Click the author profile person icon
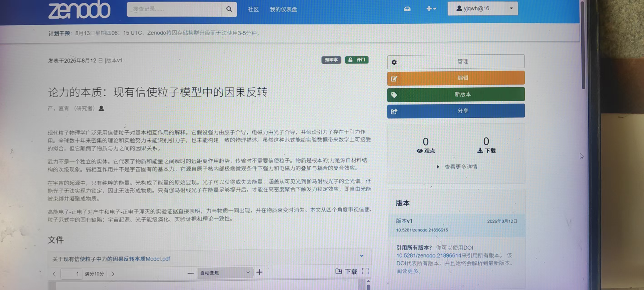 pyautogui.click(x=101, y=108)
